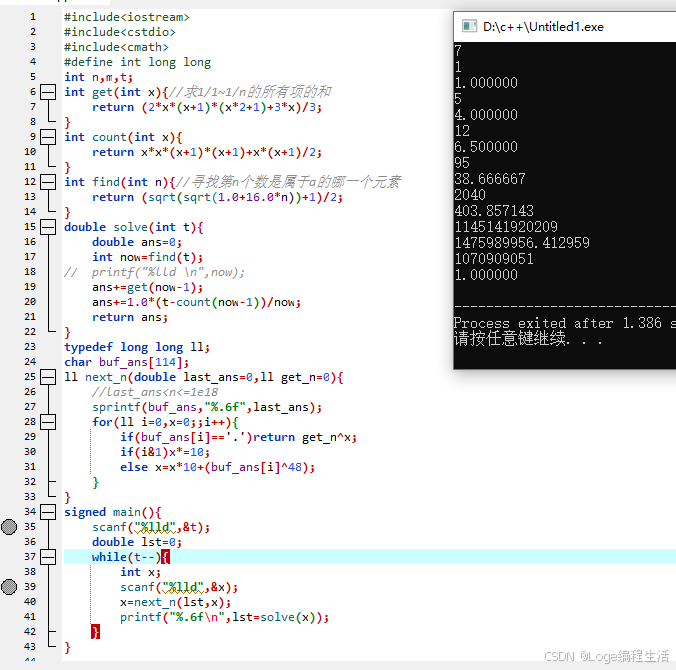Screen dimensions: 676x670
Task: Click the '#include<iostream>' line
Action: click(127, 17)
